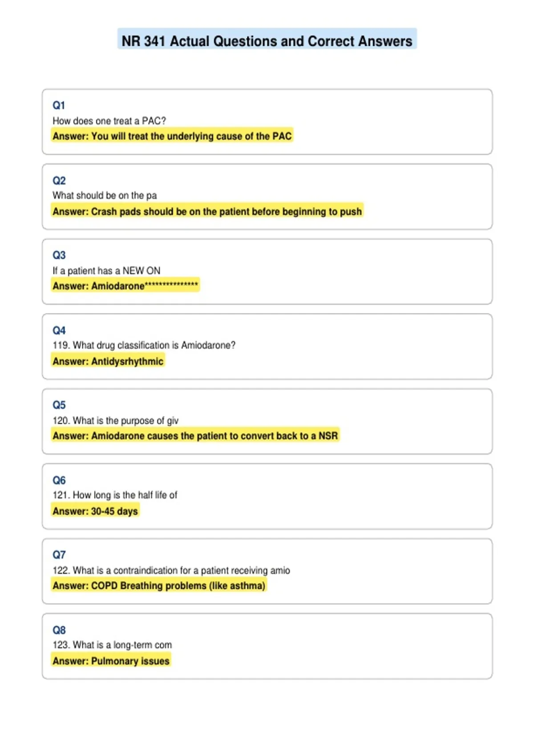534x756 pixels.
Task: Click the document title NR 341 Actual Questions
Action: 267,41
